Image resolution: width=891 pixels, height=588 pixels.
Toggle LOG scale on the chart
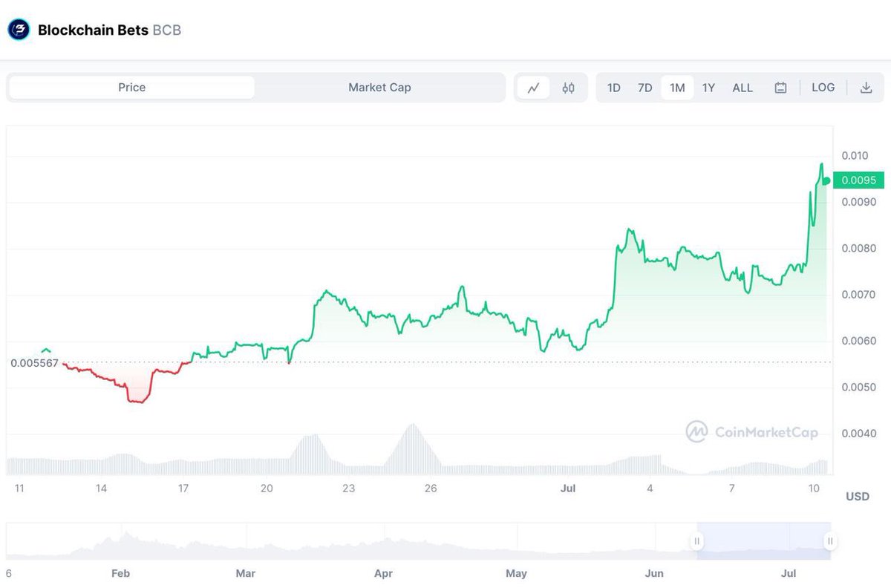(x=823, y=88)
